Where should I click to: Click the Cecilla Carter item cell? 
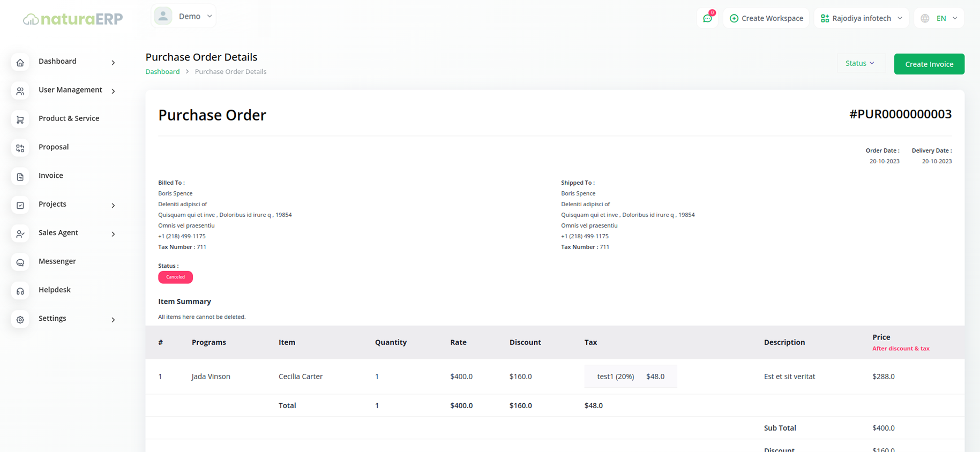301,376
